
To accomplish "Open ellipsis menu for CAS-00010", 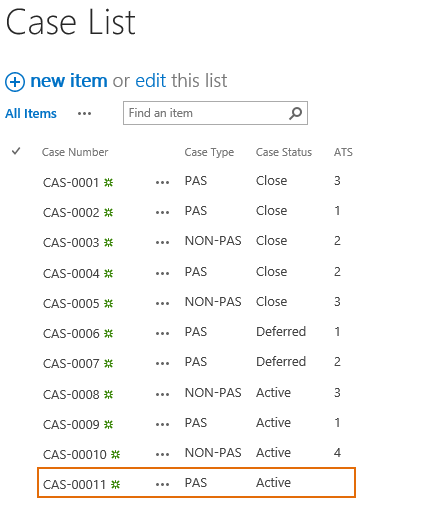I will [162, 454].
